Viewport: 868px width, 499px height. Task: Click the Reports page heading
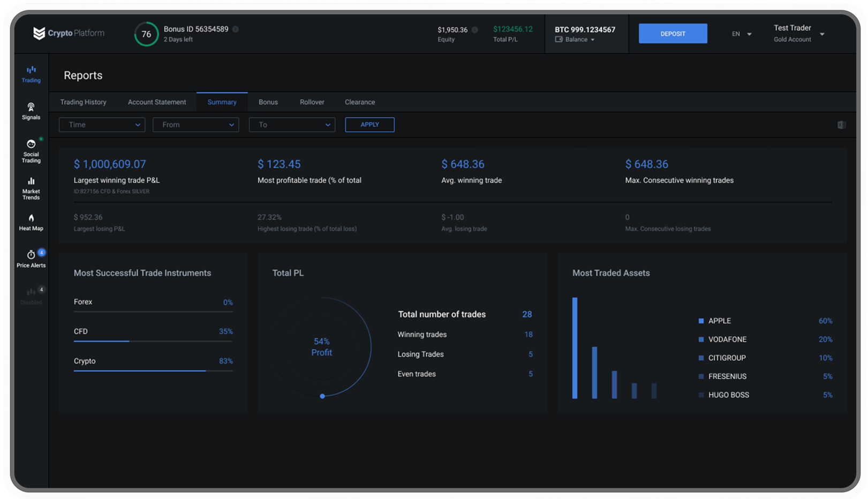click(x=83, y=75)
